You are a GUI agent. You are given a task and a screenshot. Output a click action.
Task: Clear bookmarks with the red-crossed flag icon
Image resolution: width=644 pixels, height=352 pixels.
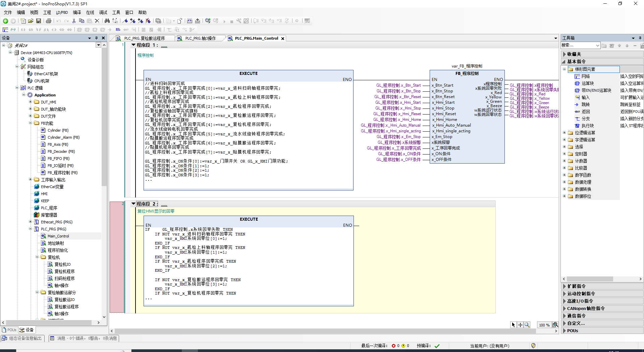click(x=148, y=21)
